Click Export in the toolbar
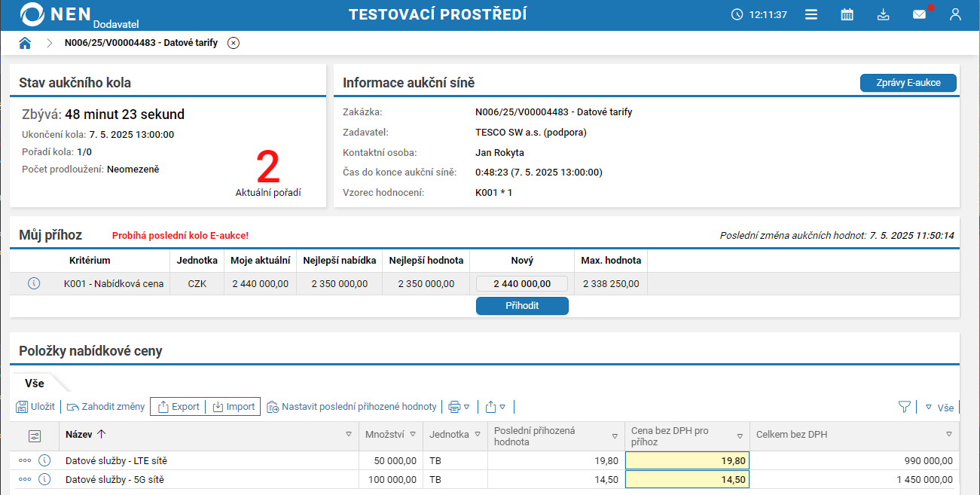The width and height of the screenshot is (980, 495). click(179, 407)
